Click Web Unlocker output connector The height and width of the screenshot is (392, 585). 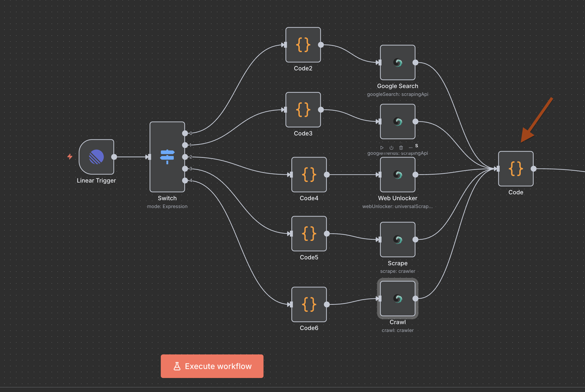point(415,175)
